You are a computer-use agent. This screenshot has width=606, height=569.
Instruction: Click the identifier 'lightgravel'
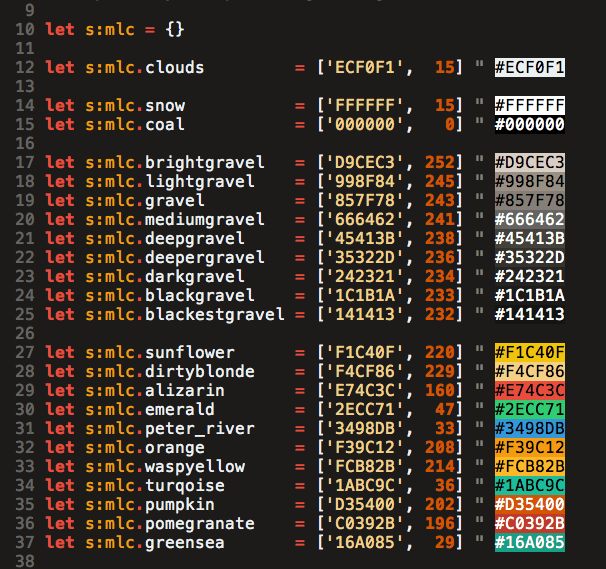(200, 181)
